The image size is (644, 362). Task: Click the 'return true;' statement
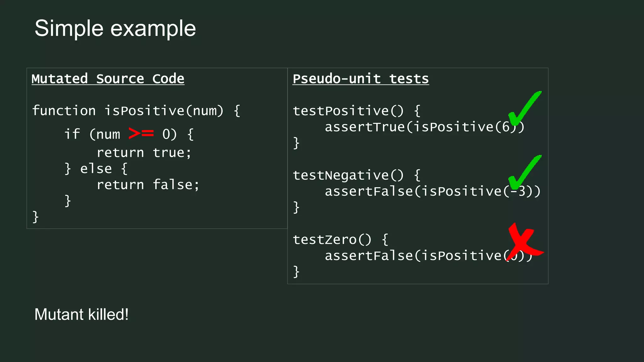tap(144, 153)
